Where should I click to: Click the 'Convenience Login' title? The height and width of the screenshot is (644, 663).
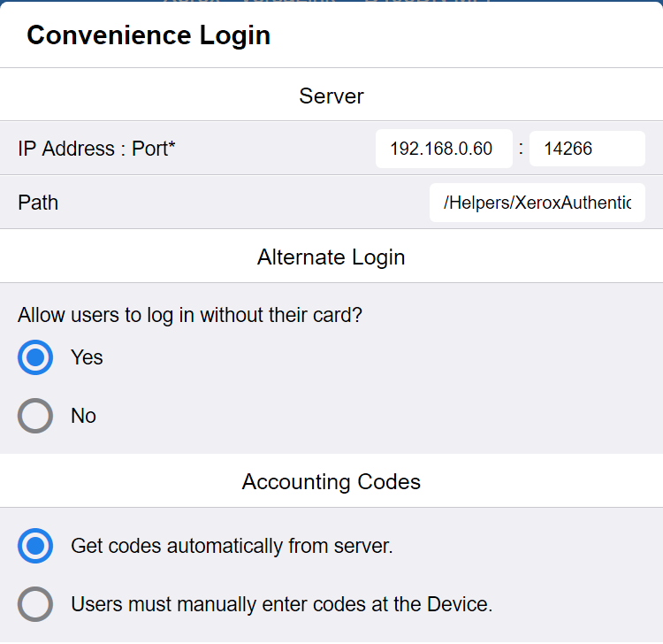click(x=149, y=35)
